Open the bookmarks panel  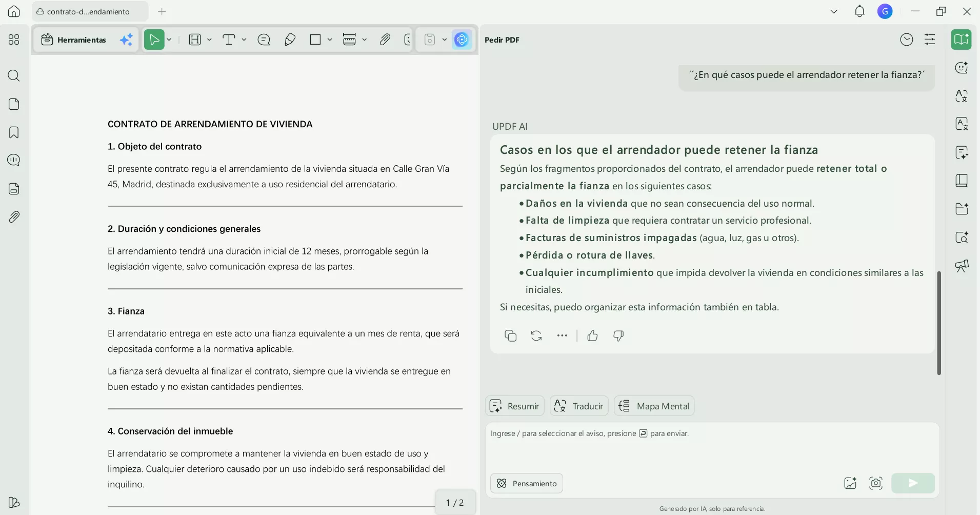14,132
